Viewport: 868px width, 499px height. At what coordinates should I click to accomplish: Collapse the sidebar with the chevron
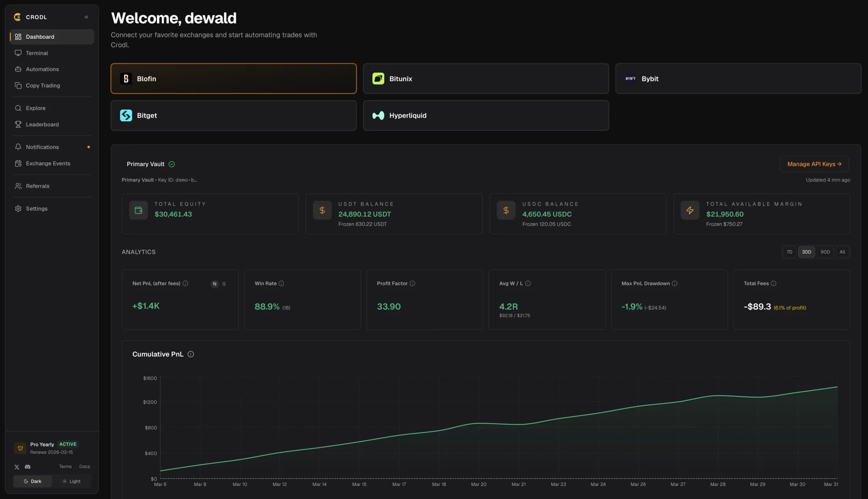tap(86, 17)
